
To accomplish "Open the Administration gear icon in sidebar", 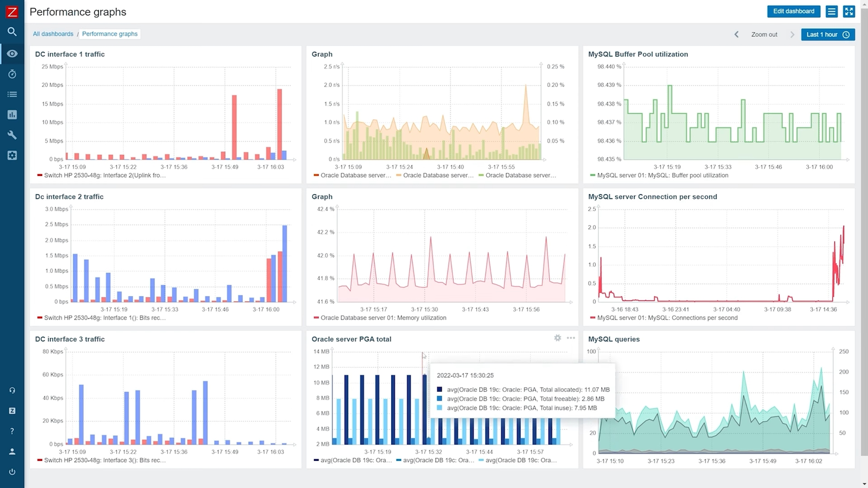I will click(x=12, y=155).
